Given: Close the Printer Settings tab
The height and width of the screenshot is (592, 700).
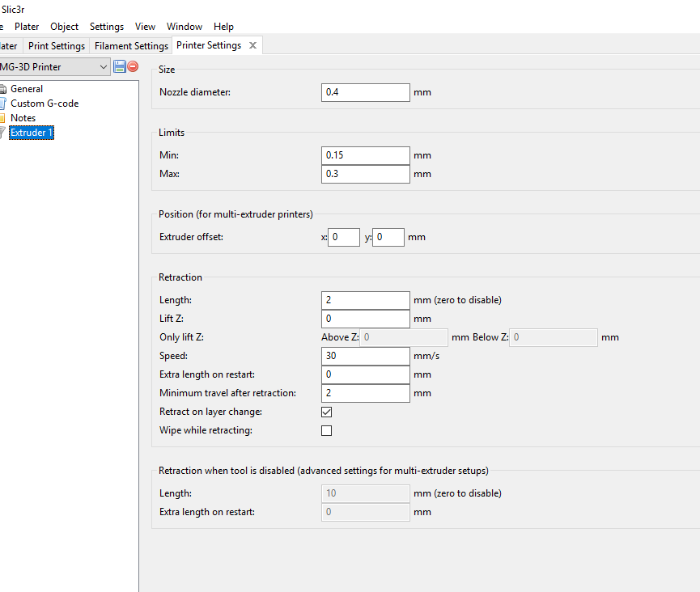Looking at the screenshot, I should point(252,45).
